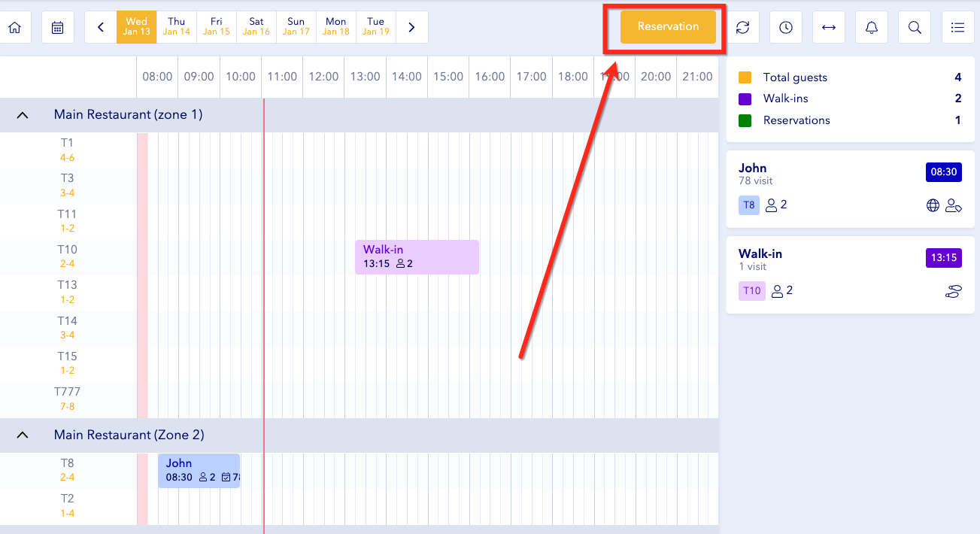Image resolution: width=980 pixels, height=534 pixels.
Task: Click the search magnifier icon
Action: 914,26
